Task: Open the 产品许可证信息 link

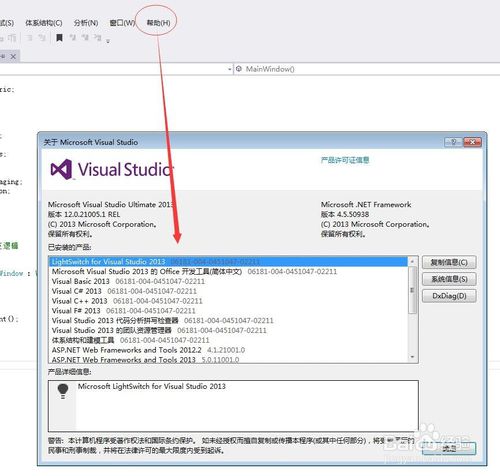Action: 345,160
